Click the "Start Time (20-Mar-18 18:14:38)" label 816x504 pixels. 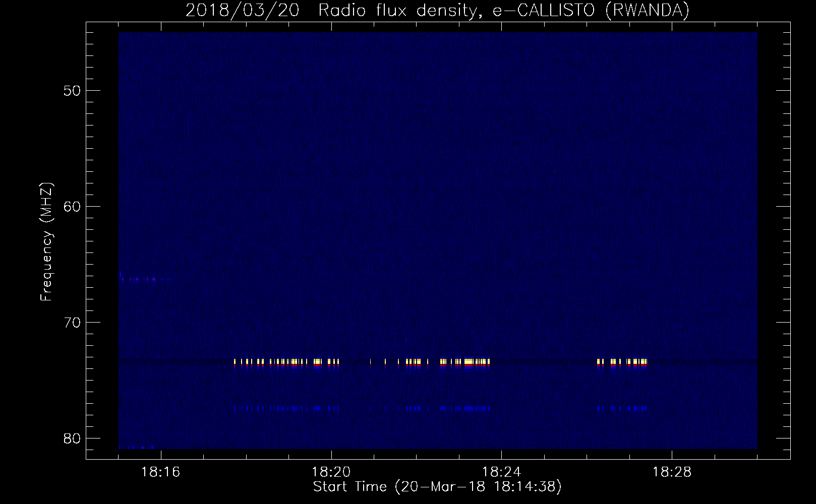(437, 487)
